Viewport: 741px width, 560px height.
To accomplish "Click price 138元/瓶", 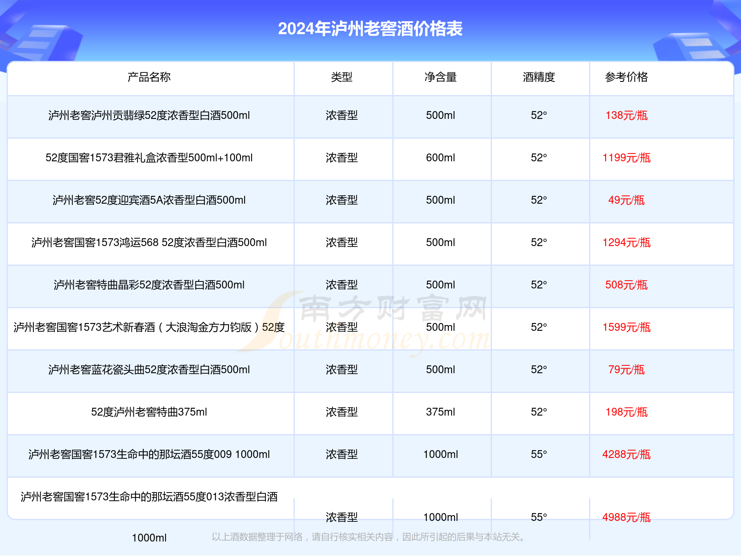I will coord(627,116).
